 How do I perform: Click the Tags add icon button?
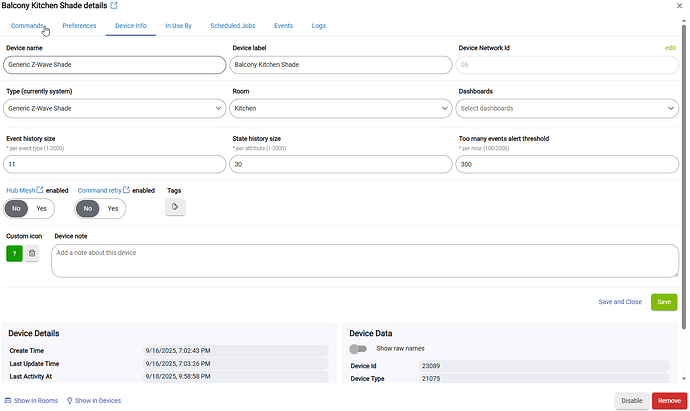(175, 207)
